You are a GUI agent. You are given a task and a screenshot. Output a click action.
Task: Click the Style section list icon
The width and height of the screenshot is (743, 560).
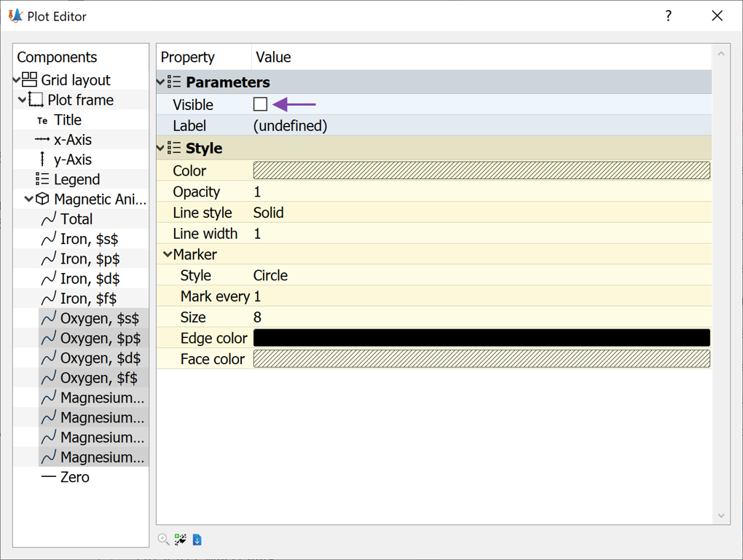(x=174, y=148)
